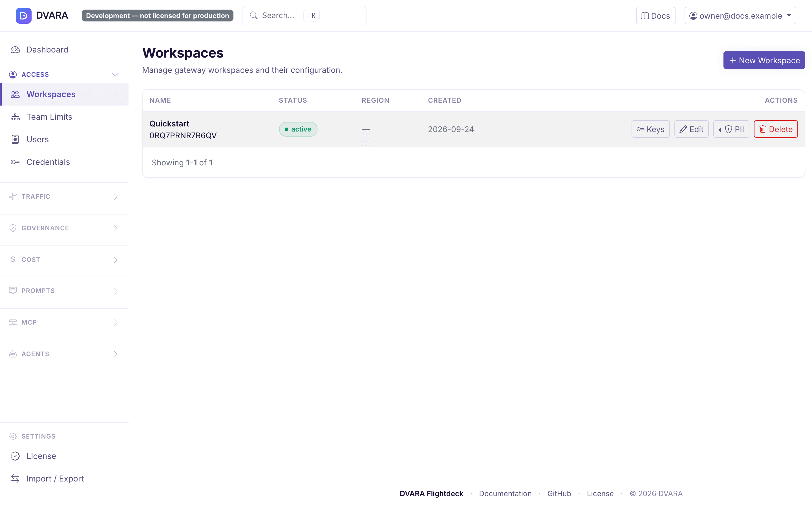812x508 pixels.
Task: Click the active status badge
Action: [x=298, y=129]
